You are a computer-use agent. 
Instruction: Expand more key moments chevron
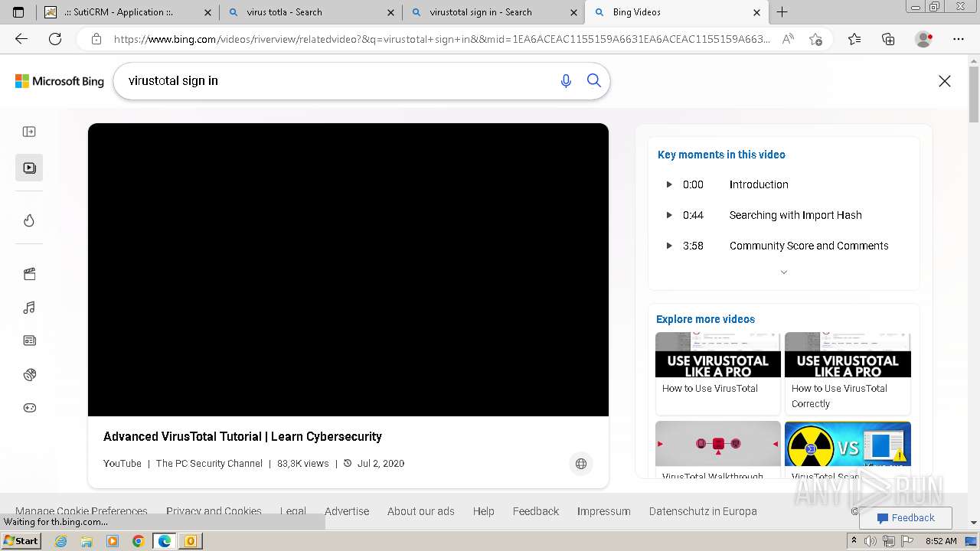783,272
